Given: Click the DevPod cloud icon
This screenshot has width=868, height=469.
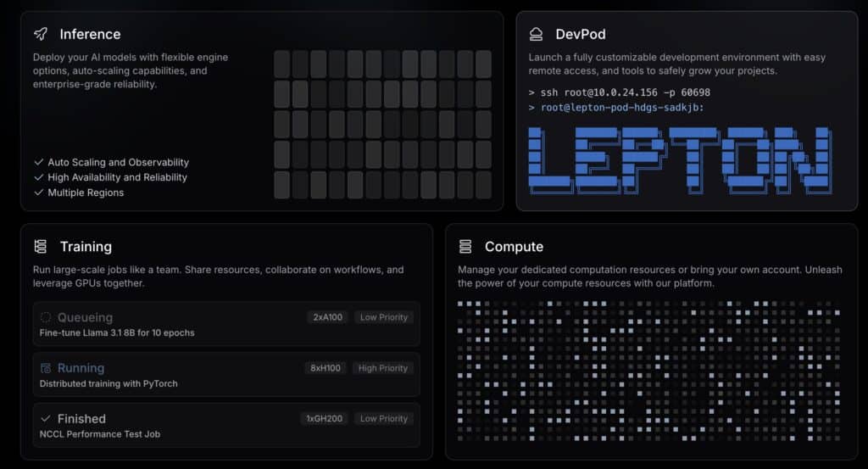Looking at the screenshot, I should click(536, 35).
